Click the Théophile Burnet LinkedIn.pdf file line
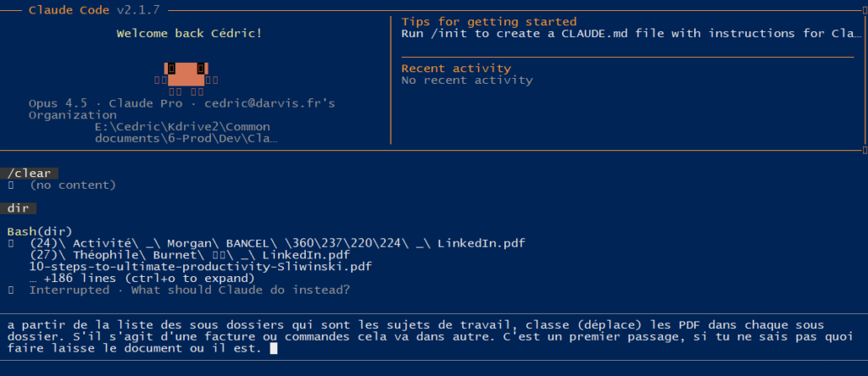Image resolution: width=868 pixels, height=376 pixels. [x=189, y=255]
